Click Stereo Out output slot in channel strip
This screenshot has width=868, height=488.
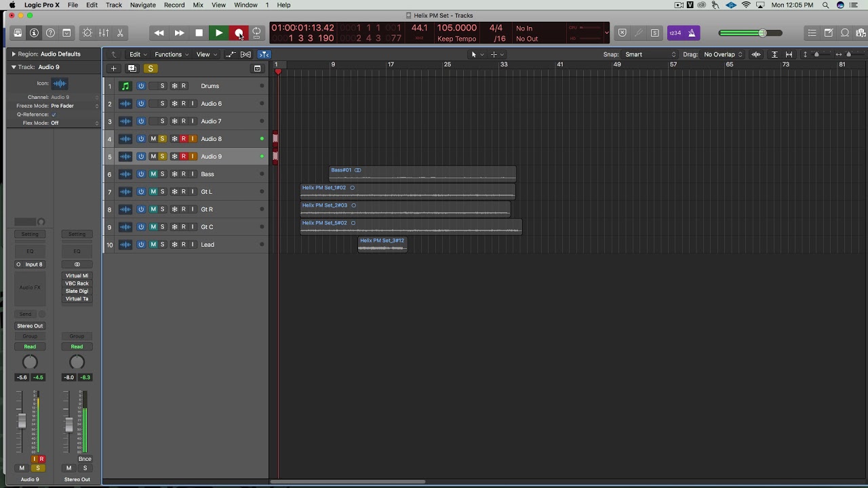(30, 326)
